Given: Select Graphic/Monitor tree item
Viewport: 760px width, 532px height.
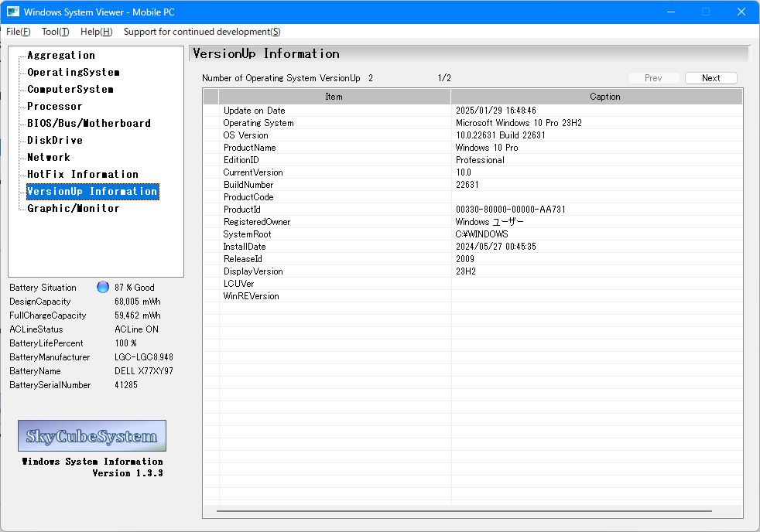Looking at the screenshot, I should [74, 208].
